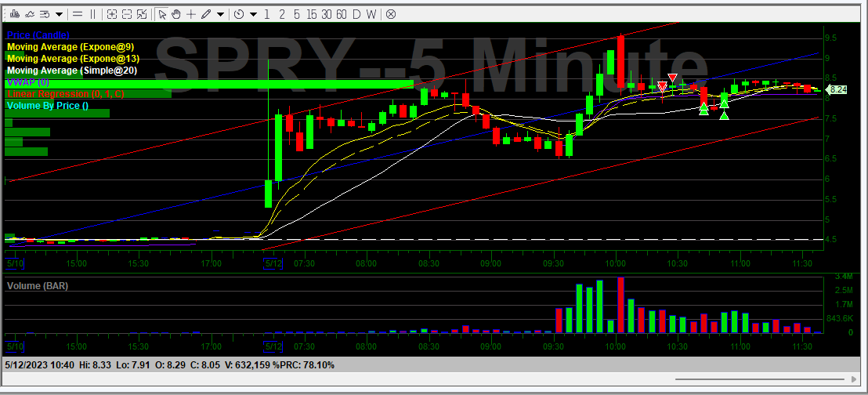The height and width of the screenshot is (395, 868).
Task: Click the circled X clear icon
Action: tap(390, 14)
